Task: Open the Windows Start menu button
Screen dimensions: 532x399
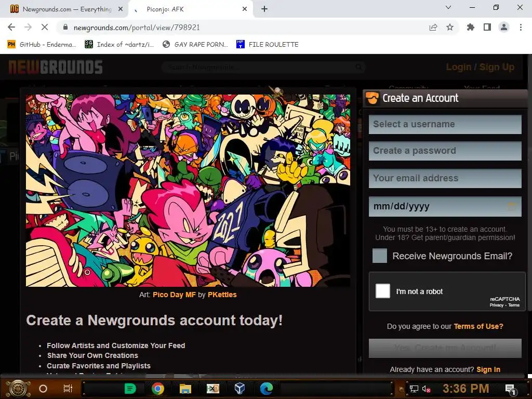Action: (x=19, y=389)
